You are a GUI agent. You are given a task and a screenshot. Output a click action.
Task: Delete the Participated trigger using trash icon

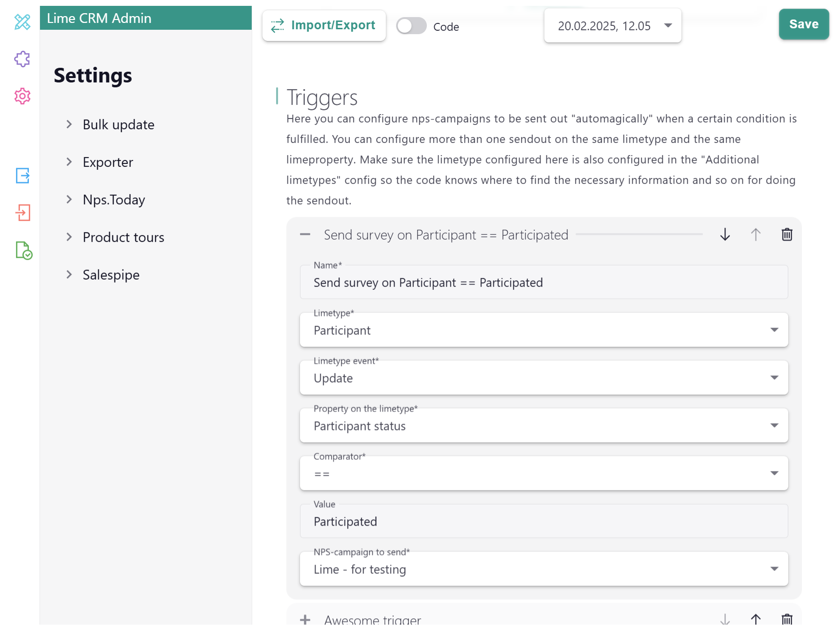[787, 235]
